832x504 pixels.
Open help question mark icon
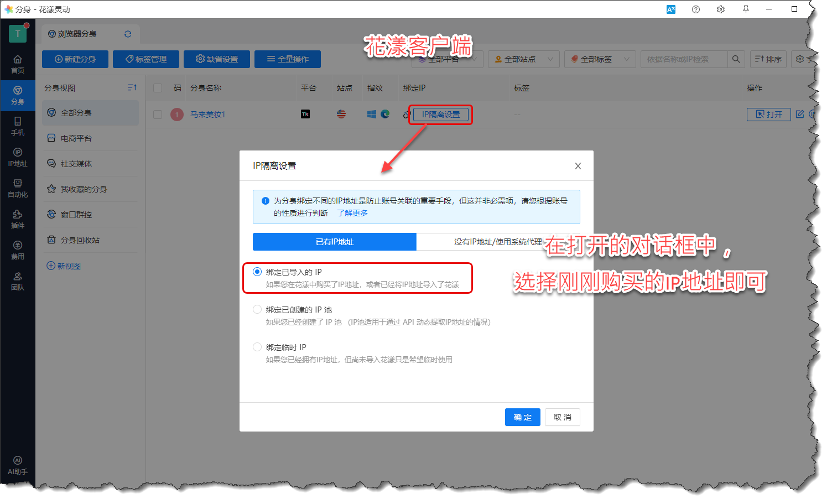click(x=696, y=9)
